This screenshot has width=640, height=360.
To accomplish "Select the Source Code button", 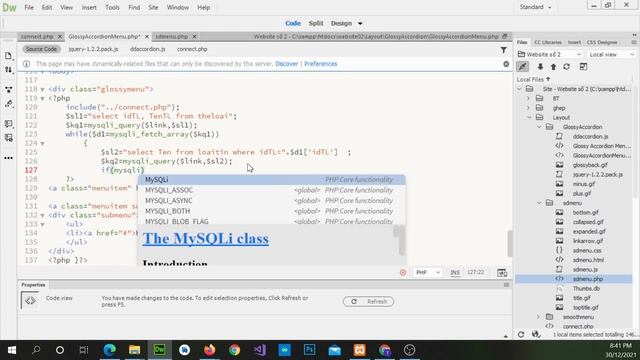I will pos(41,49).
